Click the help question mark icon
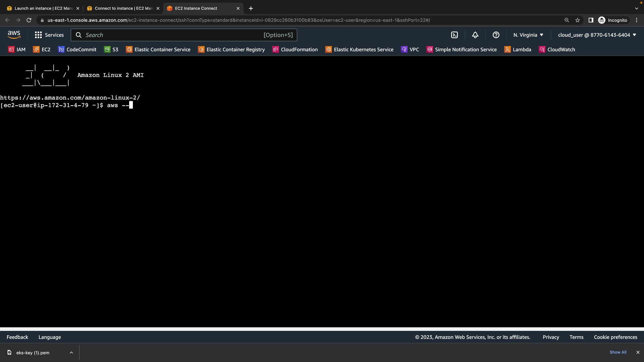 tap(496, 35)
